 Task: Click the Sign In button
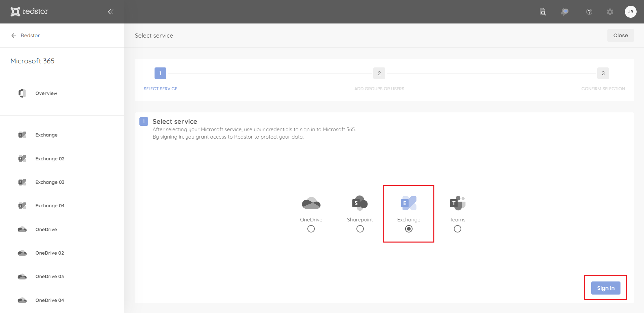pos(606,288)
